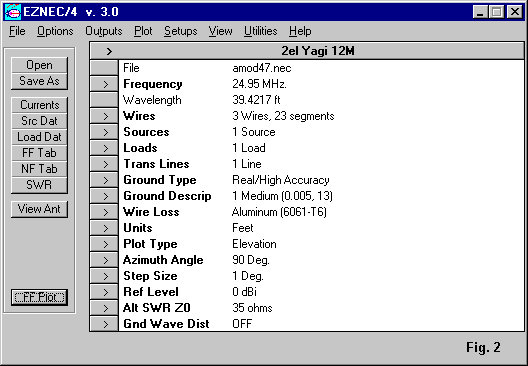The width and height of the screenshot is (528, 366).
Task: Click the Open button
Action: click(39, 65)
